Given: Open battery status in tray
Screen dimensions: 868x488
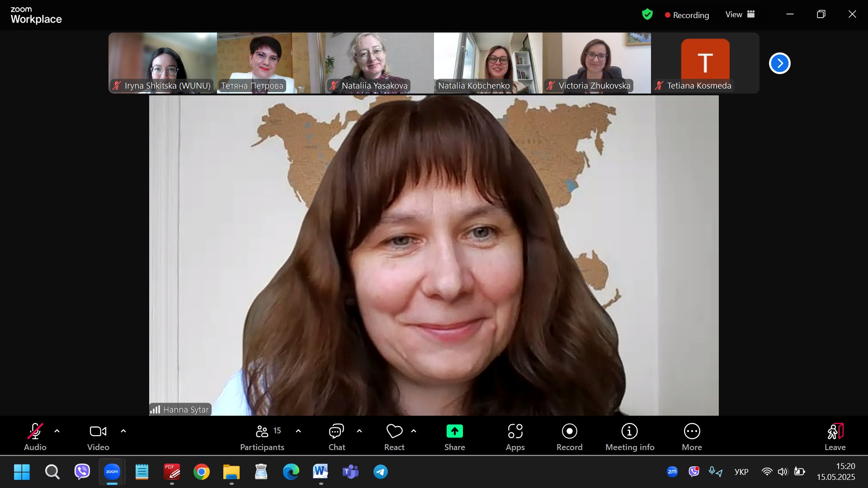Looking at the screenshot, I should [799, 472].
